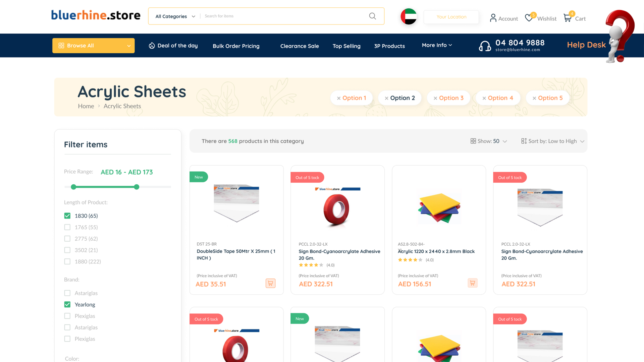Click store@bluerhine.com email link
Screen dimensions: 644x362
[x=518, y=50]
